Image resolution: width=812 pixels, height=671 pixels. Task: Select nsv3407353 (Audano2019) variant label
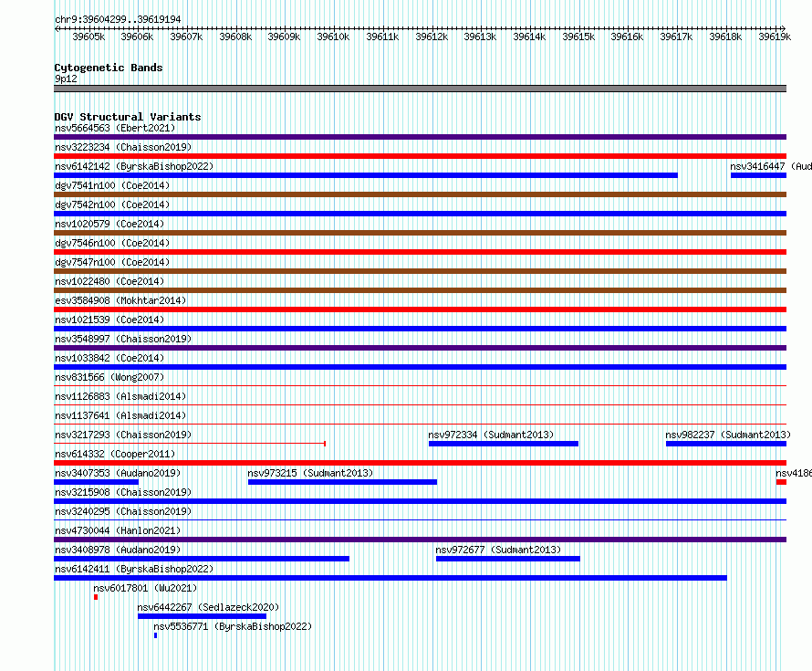tap(118, 473)
